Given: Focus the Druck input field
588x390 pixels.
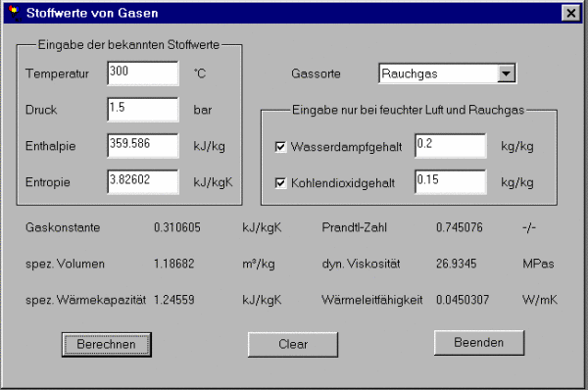Looking at the screenshot, I should [143, 110].
